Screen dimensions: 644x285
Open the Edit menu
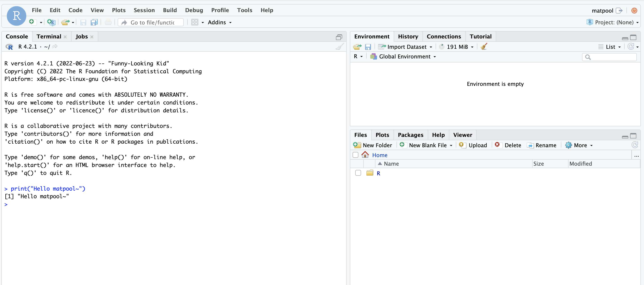(55, 10)
